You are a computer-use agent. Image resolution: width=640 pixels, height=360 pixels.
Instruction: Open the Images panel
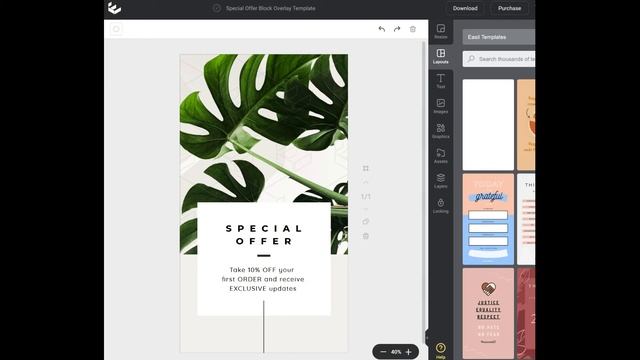(x=441, y=106)
